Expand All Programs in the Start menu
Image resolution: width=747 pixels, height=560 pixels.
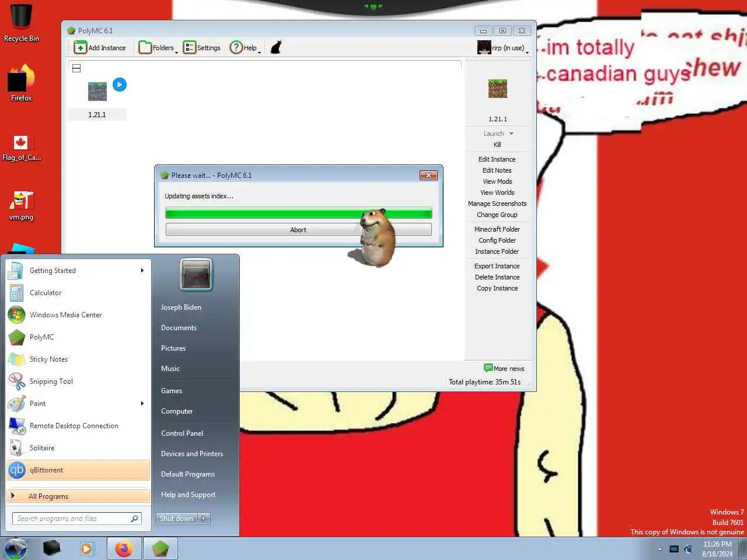[78, 496]
